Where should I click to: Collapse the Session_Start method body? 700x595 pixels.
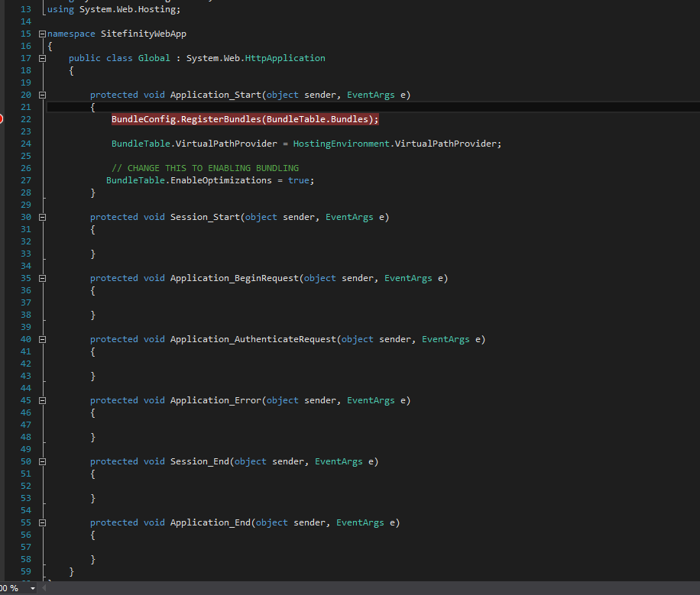tap(42, 216)
